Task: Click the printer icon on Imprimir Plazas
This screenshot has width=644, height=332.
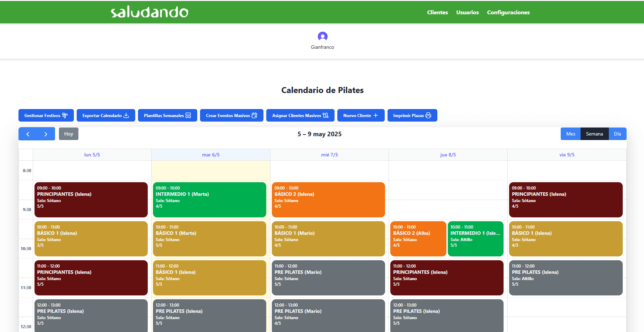Action: [x=428, y=115]
